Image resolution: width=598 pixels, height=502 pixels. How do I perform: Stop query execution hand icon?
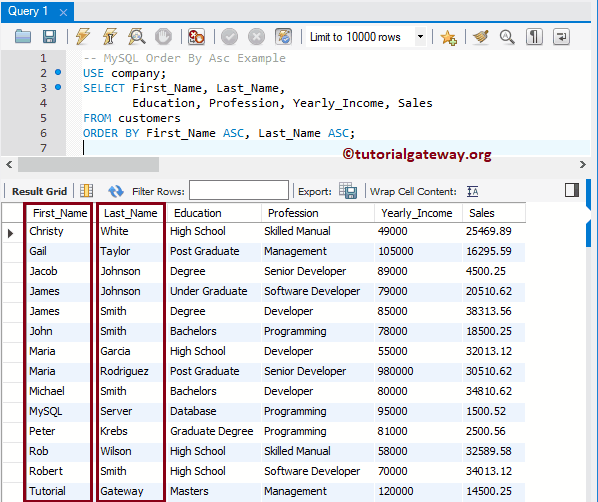coord(163,37)
